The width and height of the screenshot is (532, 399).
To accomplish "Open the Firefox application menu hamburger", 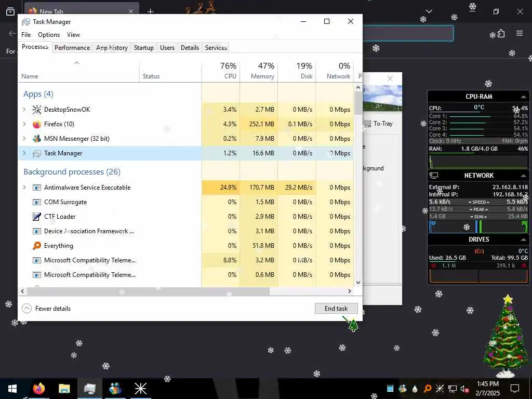I will (520, 33).
